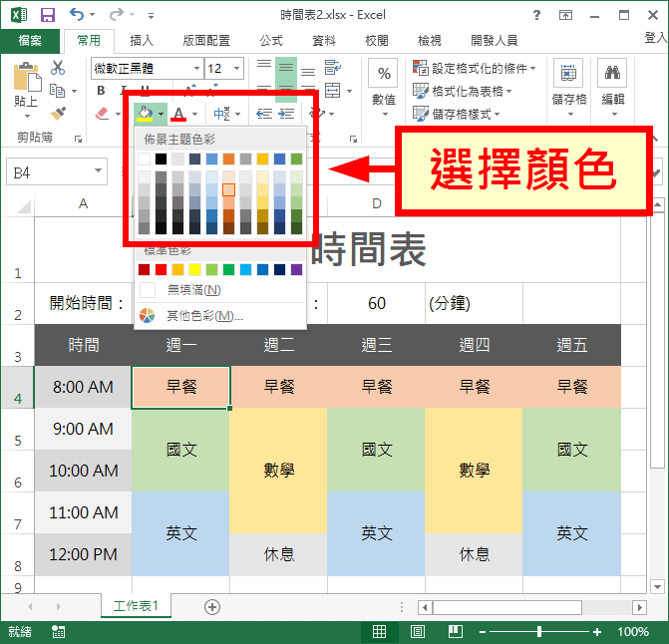Open the Format as Table dropdown

[x=462, y=91]
